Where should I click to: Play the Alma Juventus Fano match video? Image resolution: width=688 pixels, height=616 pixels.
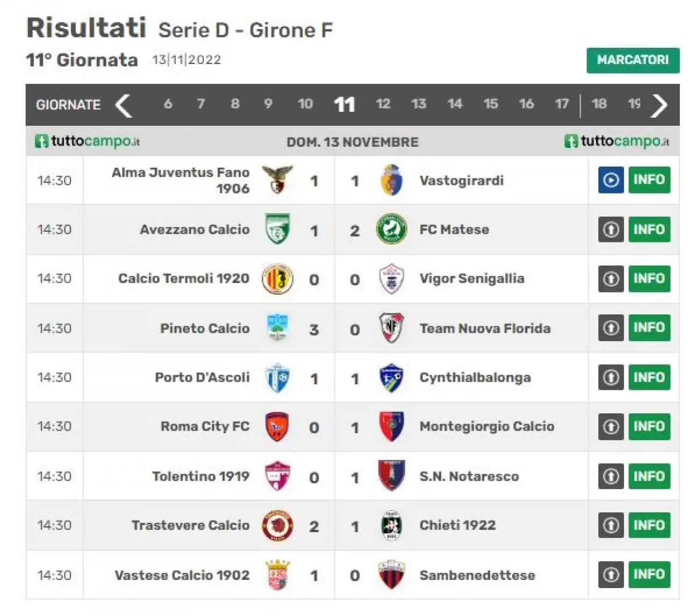point(611,180)
